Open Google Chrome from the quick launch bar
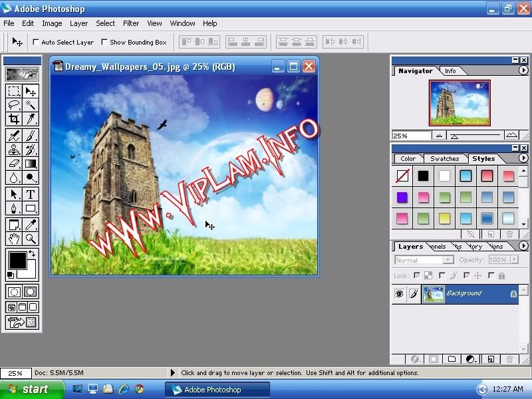The image size is (532, 399). click(x=139, y=389)
